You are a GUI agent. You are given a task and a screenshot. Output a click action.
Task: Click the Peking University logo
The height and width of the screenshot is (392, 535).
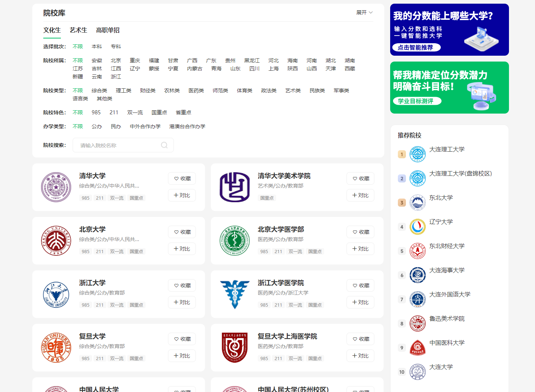tap(56, 241)
